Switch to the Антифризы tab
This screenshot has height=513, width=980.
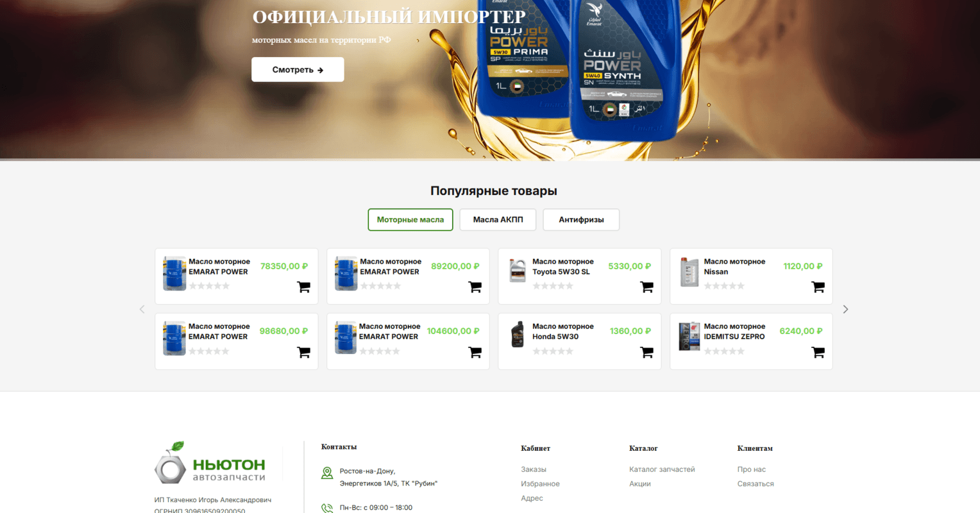pyautogui.click(x=581, y=219)
